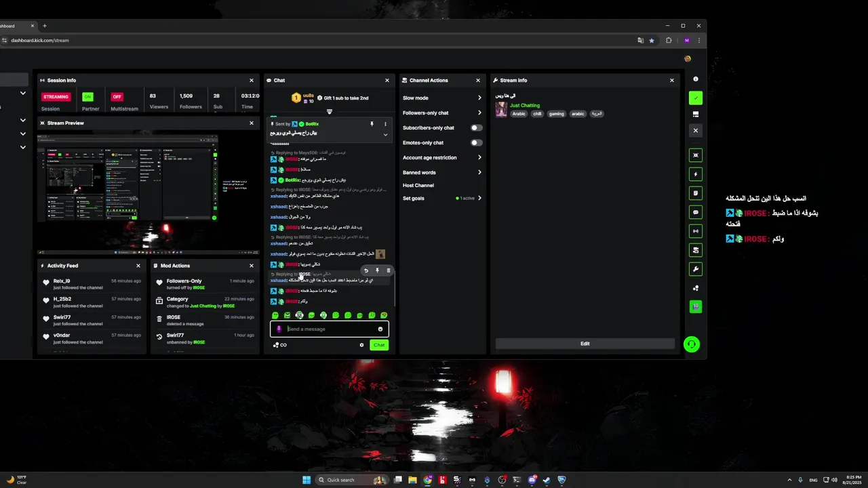Click the info icon in the right sidebar
868x488 pixels.
coord(695,79)
